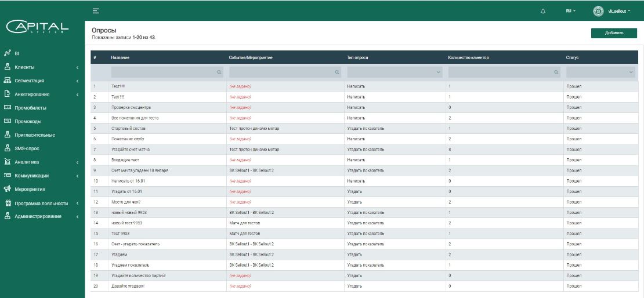The height and width of the screenshot is (298, 644).
Task: Expand the Анкетирование sidebar submenu
Action: coord(77,95)
